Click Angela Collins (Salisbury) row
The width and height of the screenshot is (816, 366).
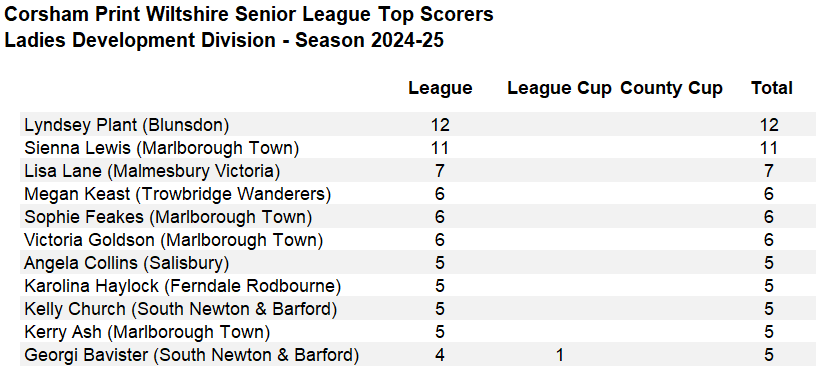coord(418,263)
